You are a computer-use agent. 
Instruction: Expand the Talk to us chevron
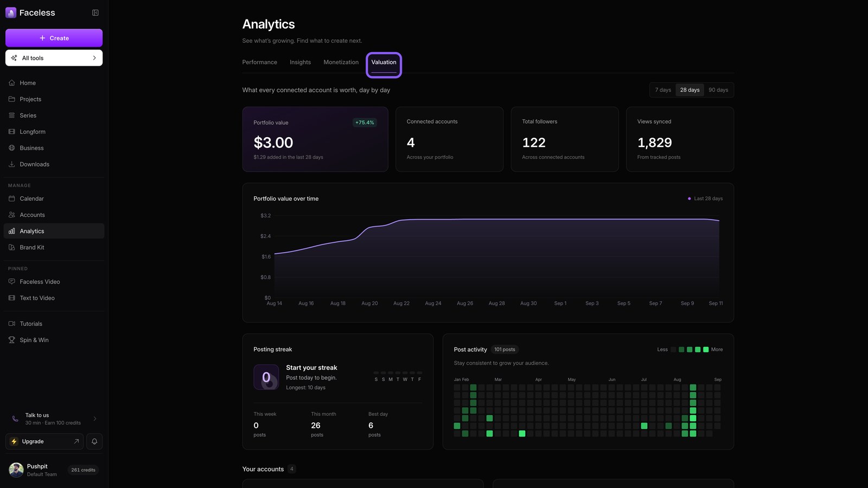[95, 419]
